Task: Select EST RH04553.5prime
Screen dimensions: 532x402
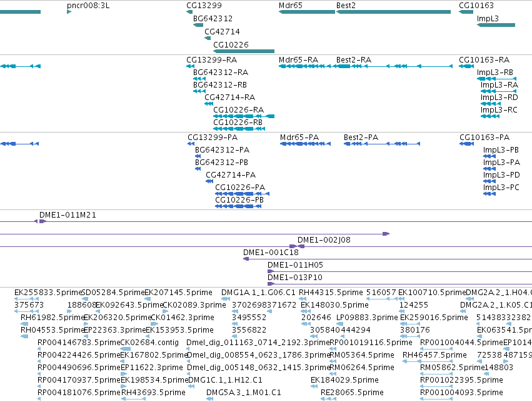Action: coord(24,336)
